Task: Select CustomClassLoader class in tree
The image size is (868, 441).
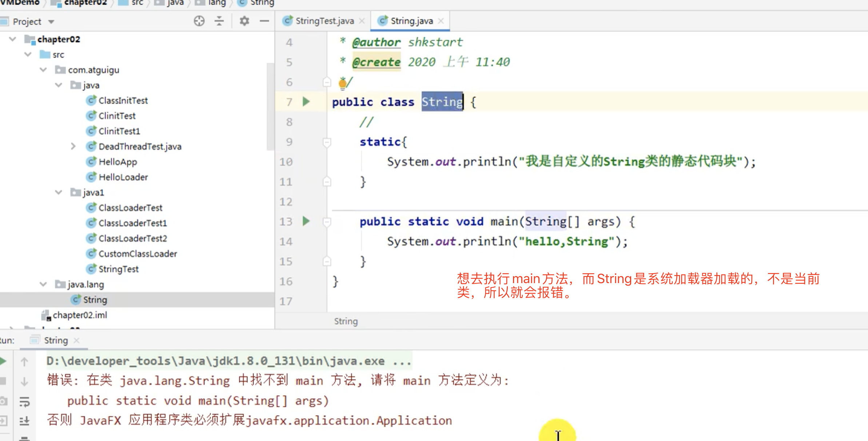Action: [x=138, y=254]
